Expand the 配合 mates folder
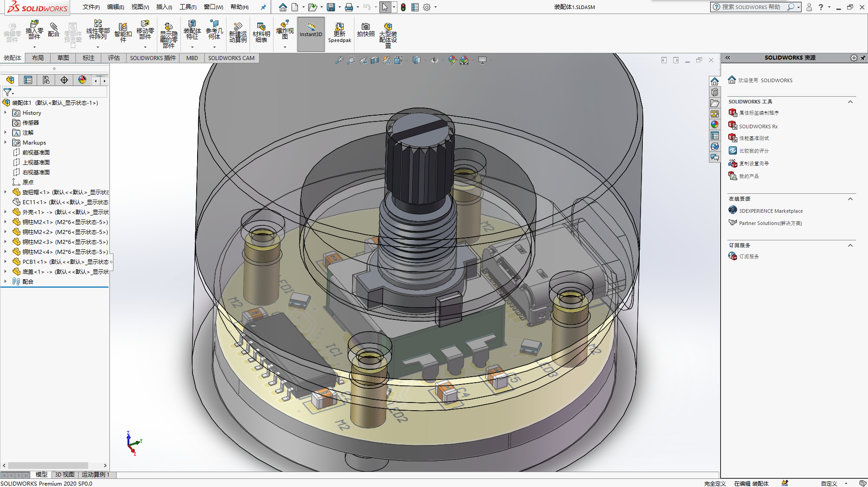The image size is (868, 487). [x=5, y=281]
